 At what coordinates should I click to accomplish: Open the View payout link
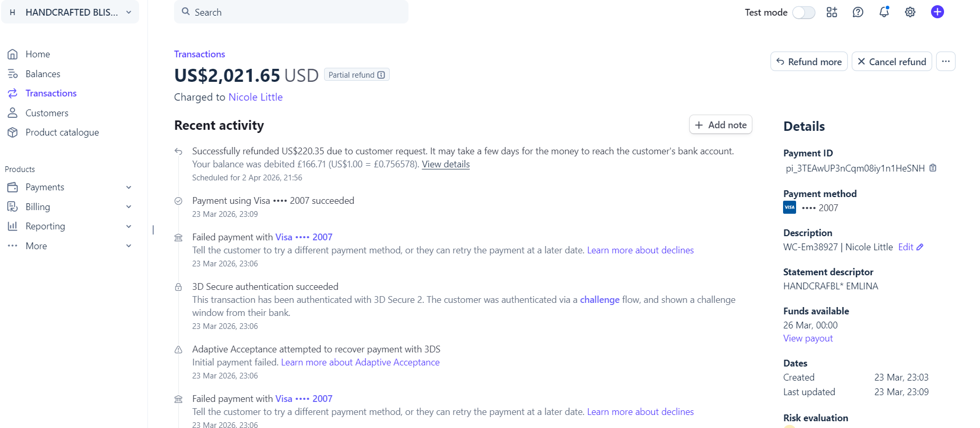[808, 338]
